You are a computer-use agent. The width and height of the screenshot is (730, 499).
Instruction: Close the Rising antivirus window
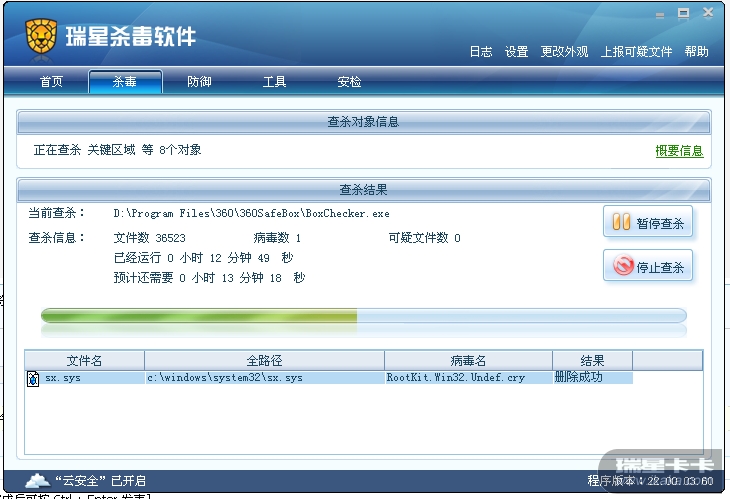tap(708, 13)
